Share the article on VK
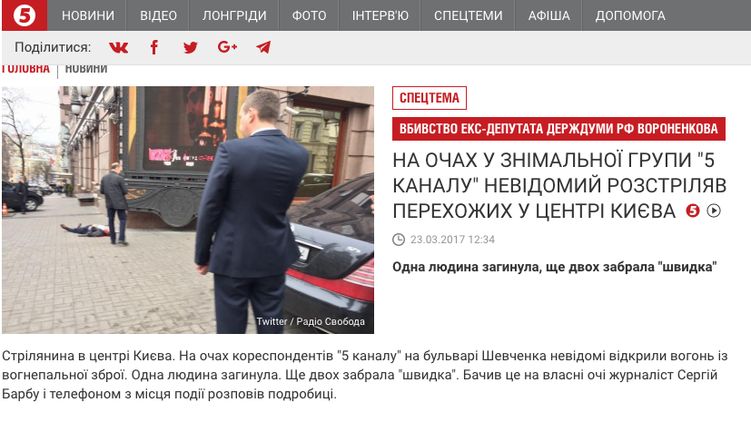 point(118,47)
